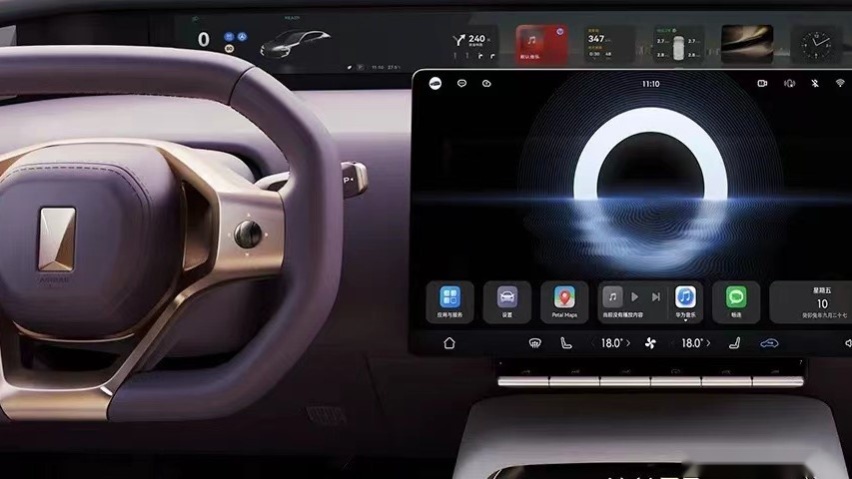
Task: Open the tire pressure widget
Action: coord(678,45)
